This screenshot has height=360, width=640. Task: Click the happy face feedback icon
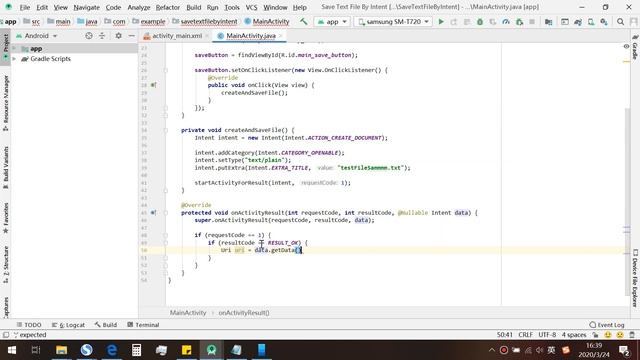(x=608, y=335)
